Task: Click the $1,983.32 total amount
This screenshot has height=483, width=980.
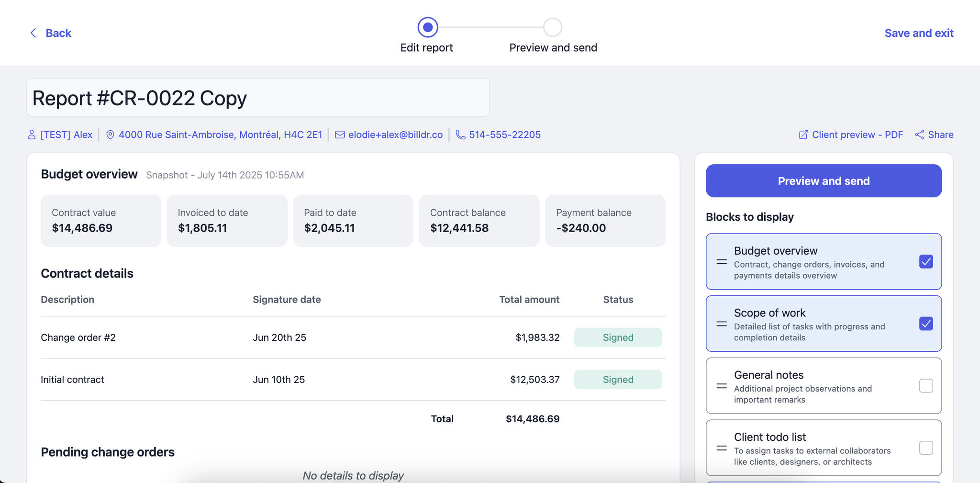Action: click(537, 337)
